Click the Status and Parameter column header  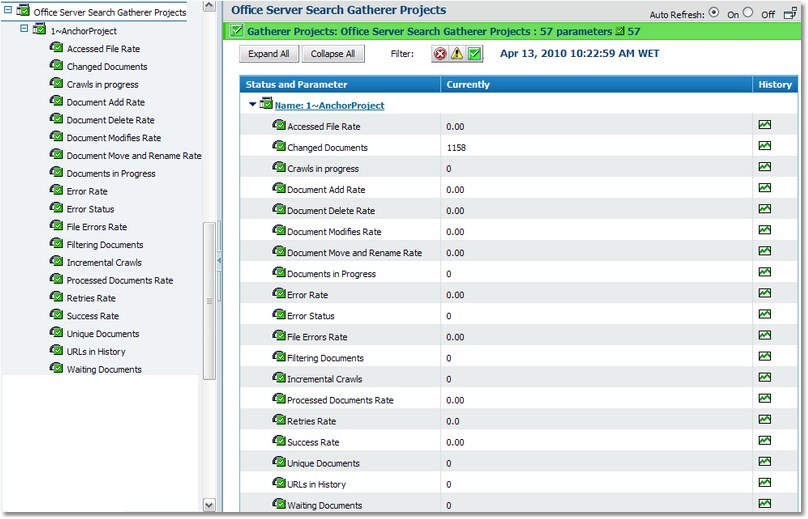[x=340, y=85]
